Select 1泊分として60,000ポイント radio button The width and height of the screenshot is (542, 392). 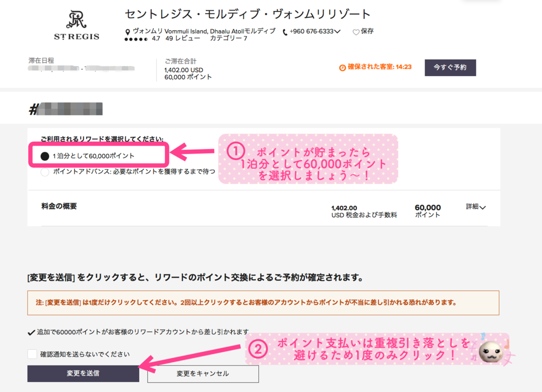pyautogui.click(x=44, y=156)
